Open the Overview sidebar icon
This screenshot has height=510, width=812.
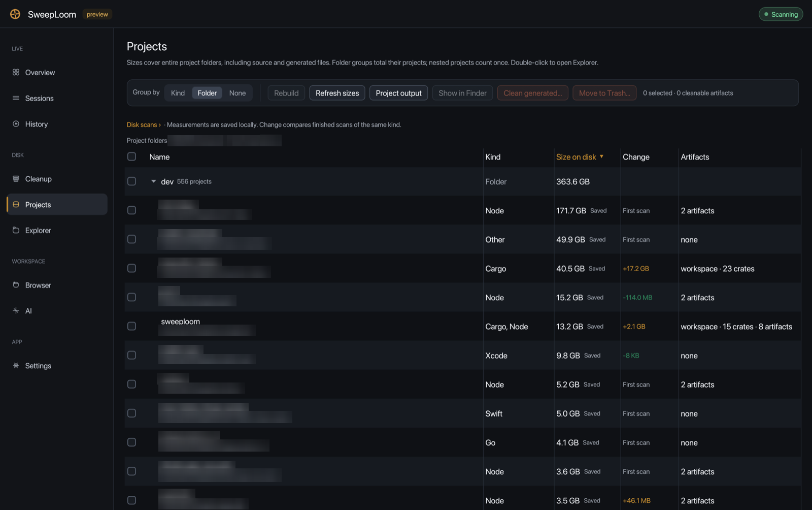[16, 72]
